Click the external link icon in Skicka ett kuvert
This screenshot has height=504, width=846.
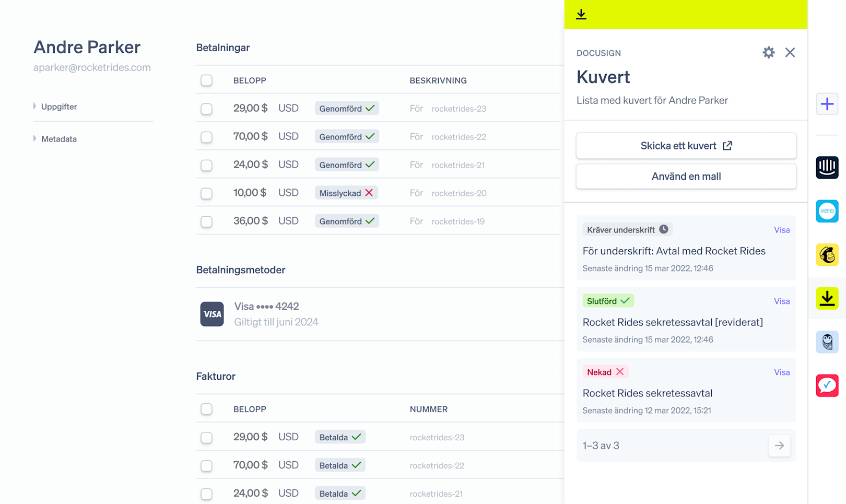coord(727,146)
